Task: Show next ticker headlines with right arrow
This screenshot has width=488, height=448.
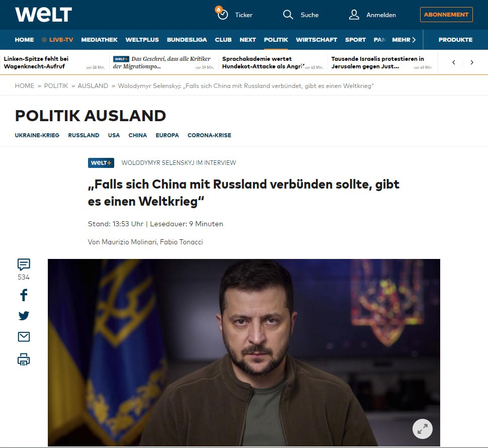Action: coord(472,62)
